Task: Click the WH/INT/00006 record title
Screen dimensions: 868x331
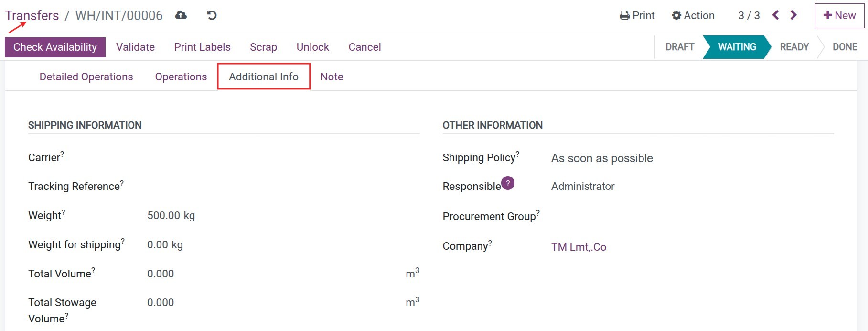Action: click(x=119, y=15)
